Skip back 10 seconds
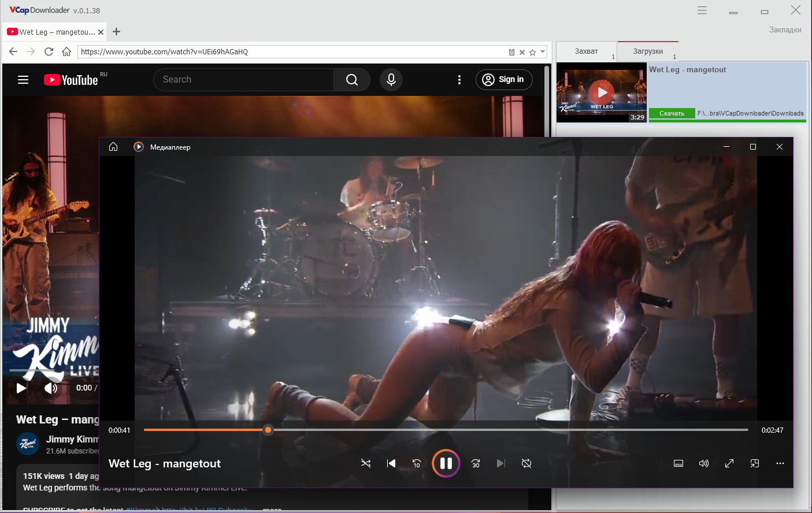Screen dimensions: 812x513 pyautogui.click(x=417, y=463)
